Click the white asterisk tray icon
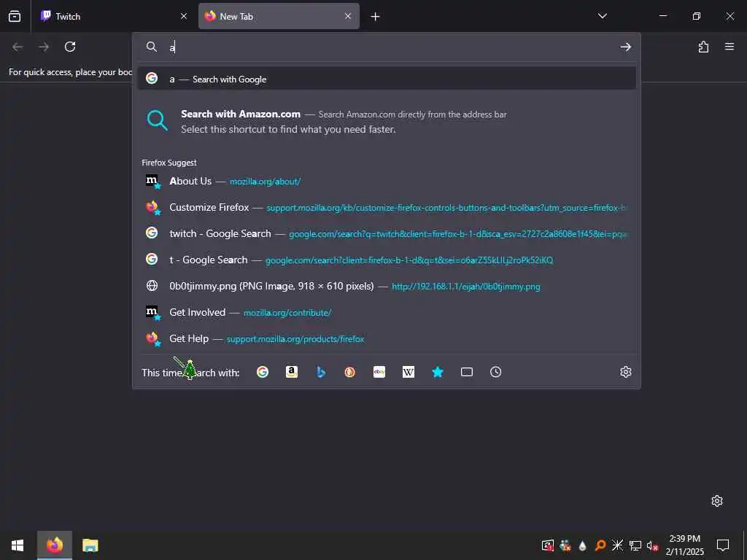 tap(617, 545)
